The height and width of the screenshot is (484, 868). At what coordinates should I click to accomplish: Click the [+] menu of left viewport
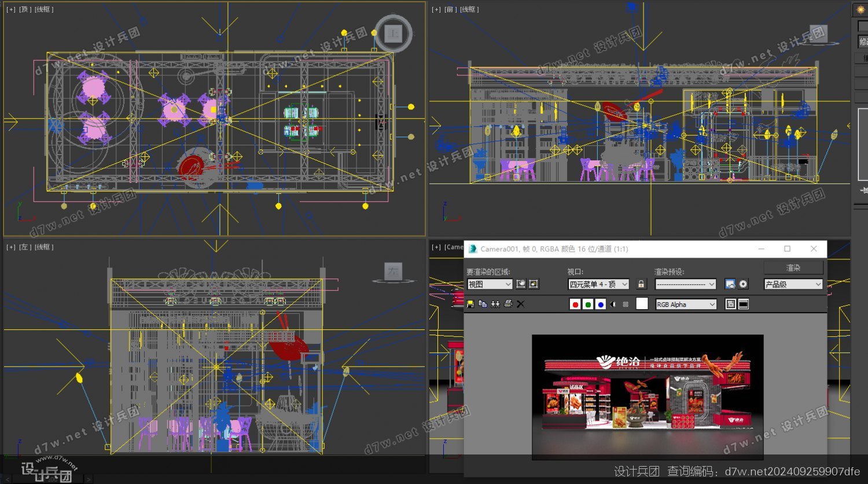click(11, 247)
